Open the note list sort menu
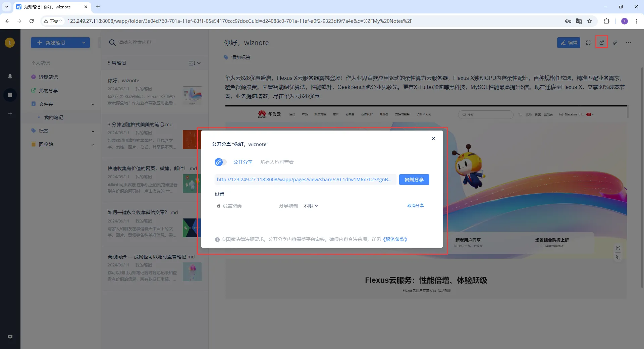 195,63
